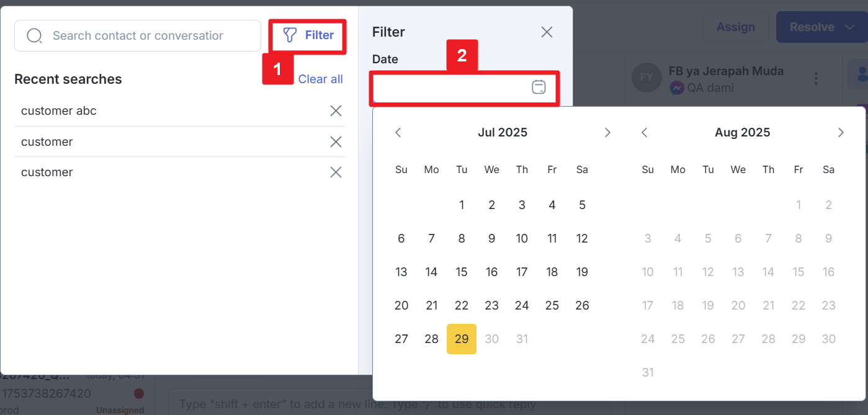
Task: Click next month arrow beside Aug 2025
Action: tap(841, 132)
